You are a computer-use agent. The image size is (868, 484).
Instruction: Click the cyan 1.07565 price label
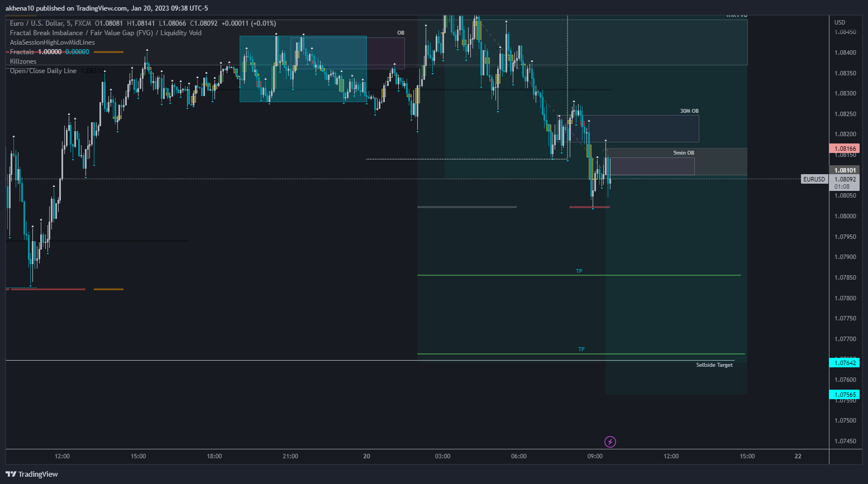(x=845, y=395)
